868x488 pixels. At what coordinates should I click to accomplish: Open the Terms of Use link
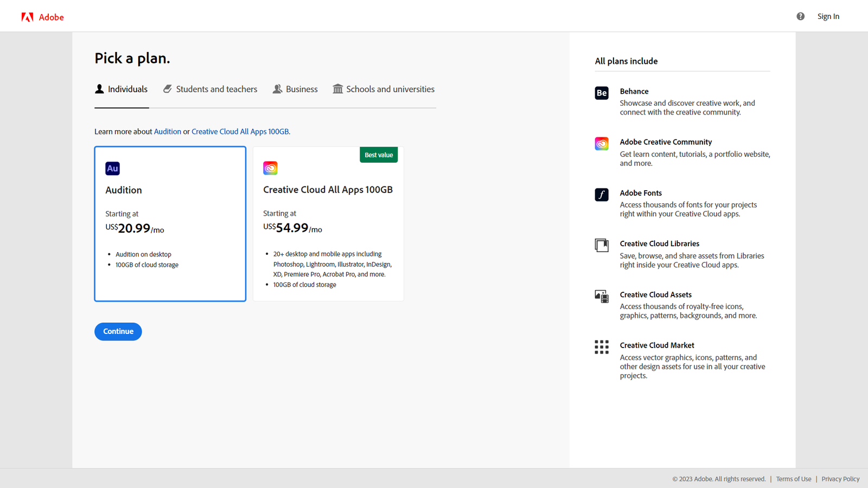[794, 479]
